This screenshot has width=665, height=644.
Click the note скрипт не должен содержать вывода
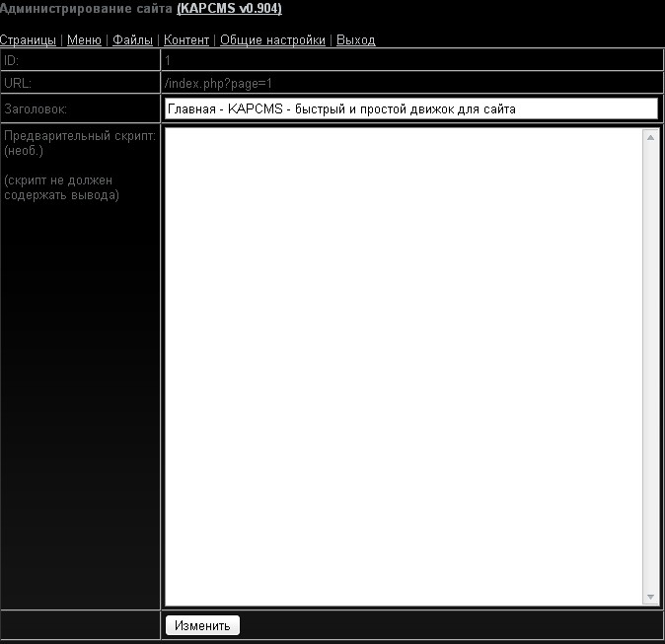tap(61, 187)
